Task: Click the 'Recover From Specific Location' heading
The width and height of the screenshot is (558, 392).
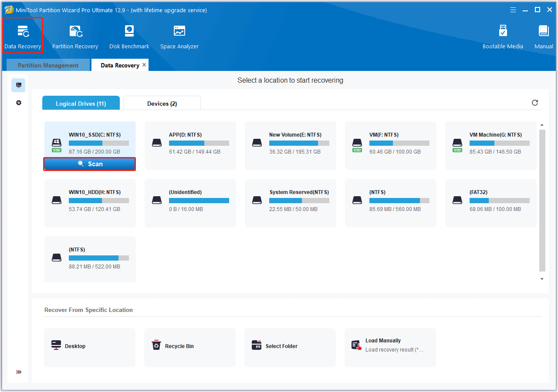Action: pyautogui.click(x=88, y=310)
